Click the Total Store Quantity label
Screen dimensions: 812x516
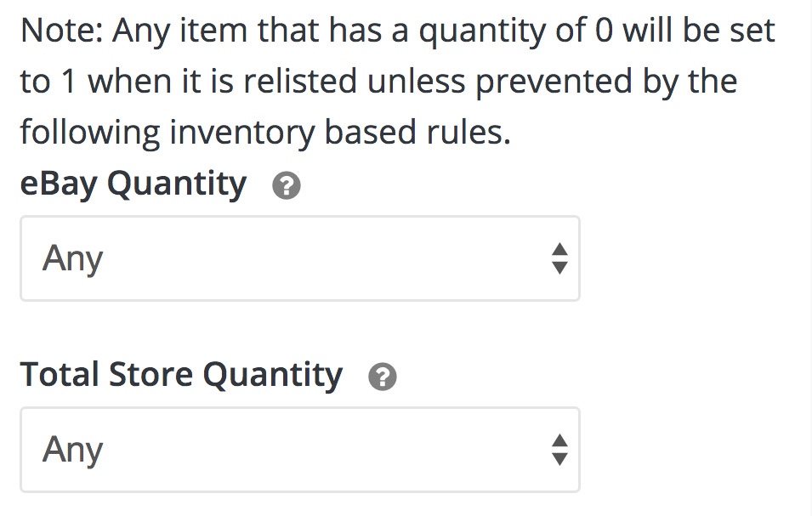pyautogui.click(x=181, y=376)
